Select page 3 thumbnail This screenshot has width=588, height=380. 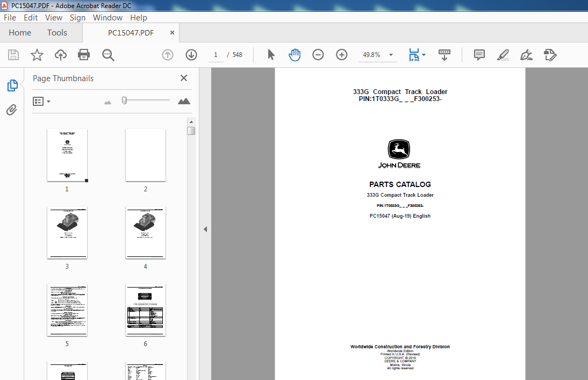point(67,233)
